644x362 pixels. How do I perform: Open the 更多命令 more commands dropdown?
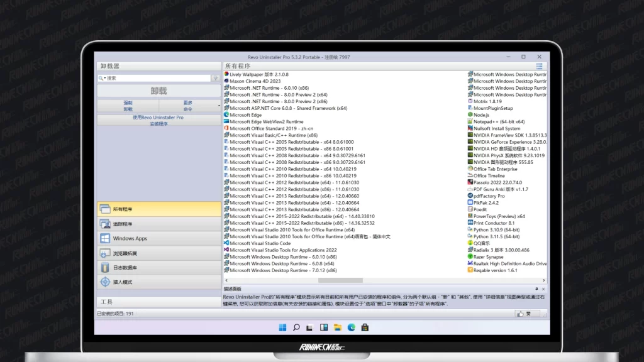(189, 106)
